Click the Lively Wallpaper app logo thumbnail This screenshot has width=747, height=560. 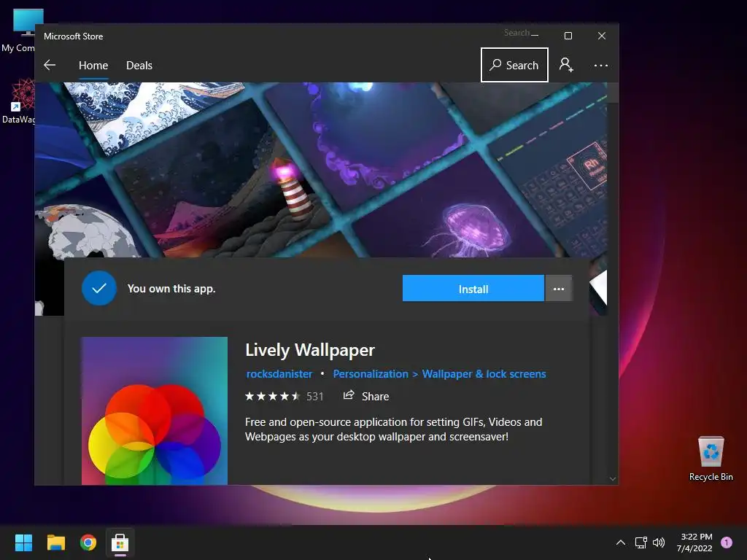155,411
